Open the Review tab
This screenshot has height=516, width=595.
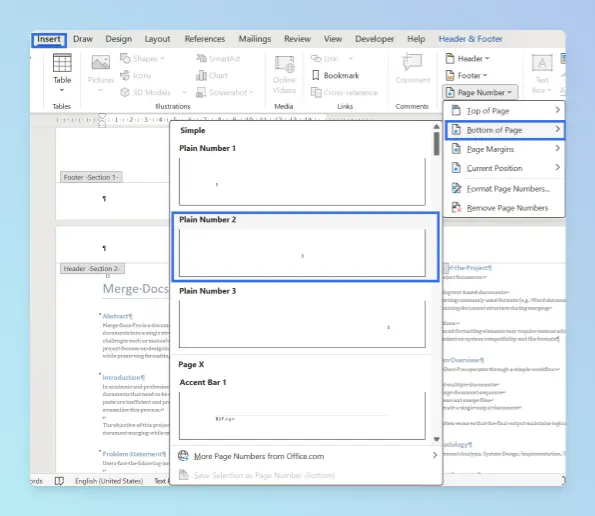point(298,39)
